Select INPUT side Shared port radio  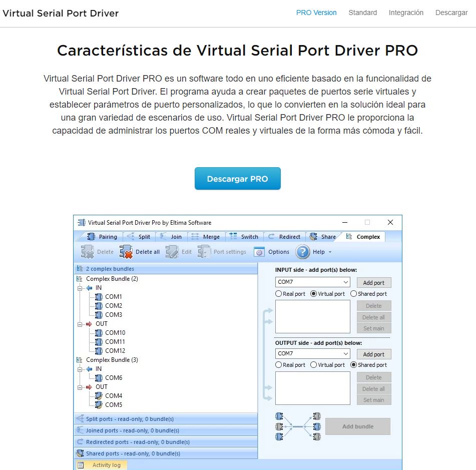[x=353, y=294]
